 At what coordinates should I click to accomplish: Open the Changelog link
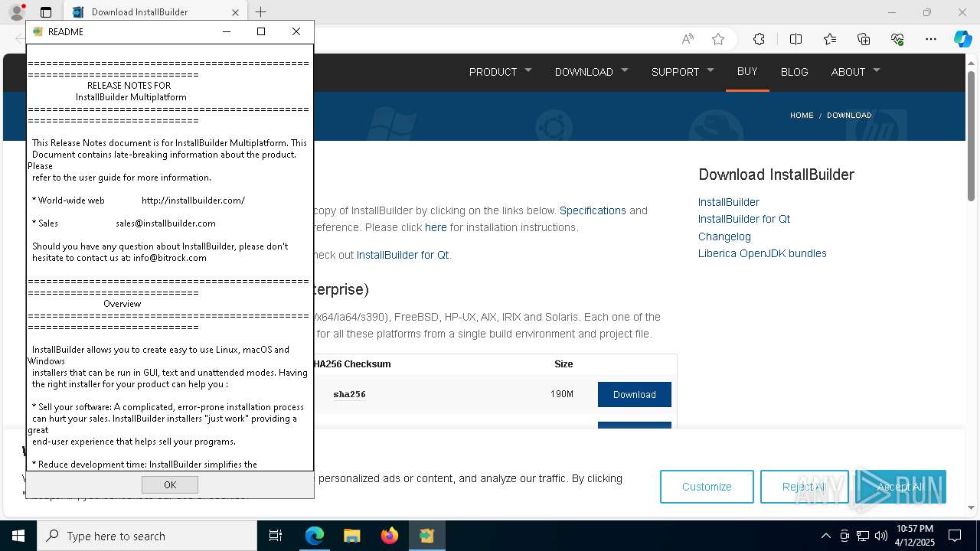click(x=724, y=236)
